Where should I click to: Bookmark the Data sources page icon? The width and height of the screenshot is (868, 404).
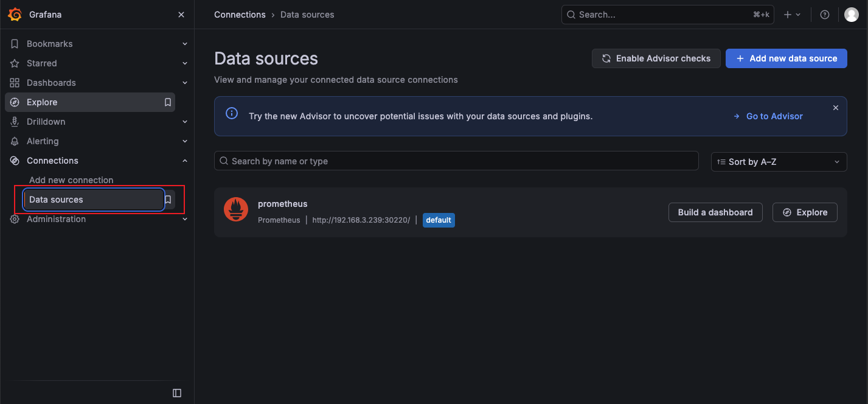168,200
